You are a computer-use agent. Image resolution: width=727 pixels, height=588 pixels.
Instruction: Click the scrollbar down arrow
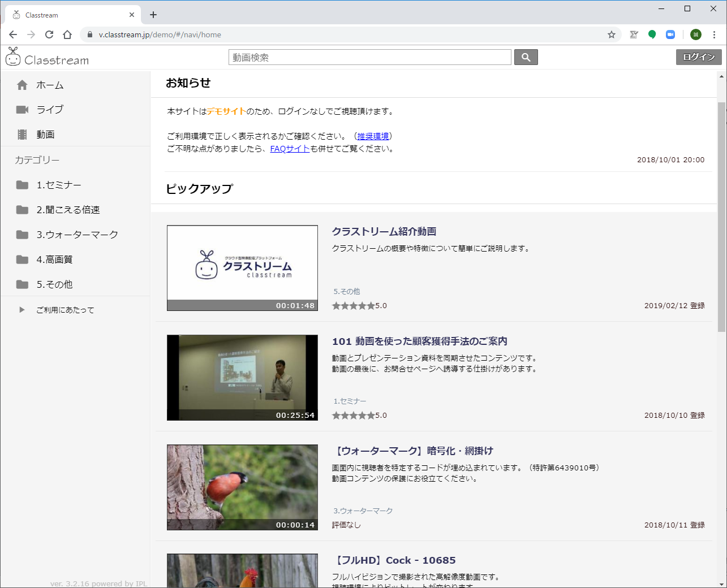pyautogui.click(x=721, y=583)
